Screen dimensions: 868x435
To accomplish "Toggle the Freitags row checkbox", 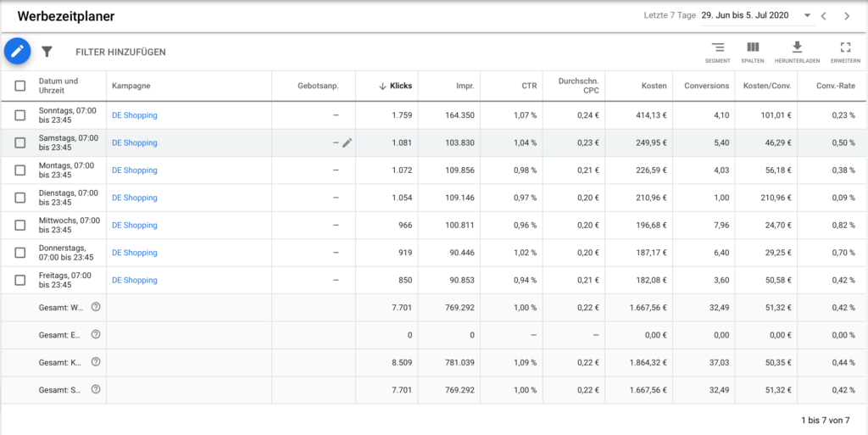I will (20, 281).
